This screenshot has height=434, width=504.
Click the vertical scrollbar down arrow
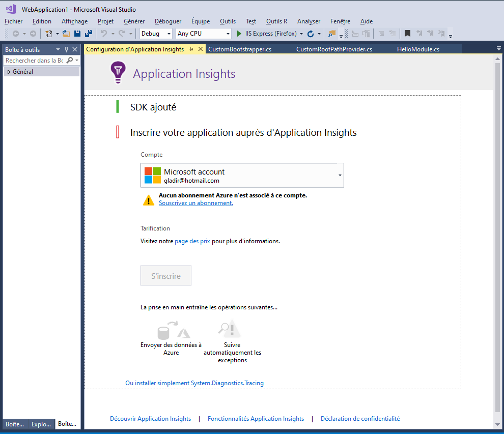pyautogui.click(x=497, y=424)
